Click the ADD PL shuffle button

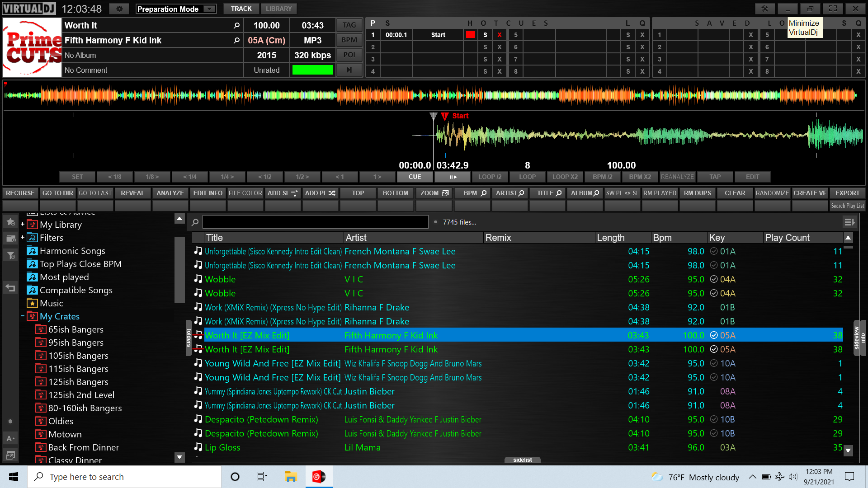[320, 193]
